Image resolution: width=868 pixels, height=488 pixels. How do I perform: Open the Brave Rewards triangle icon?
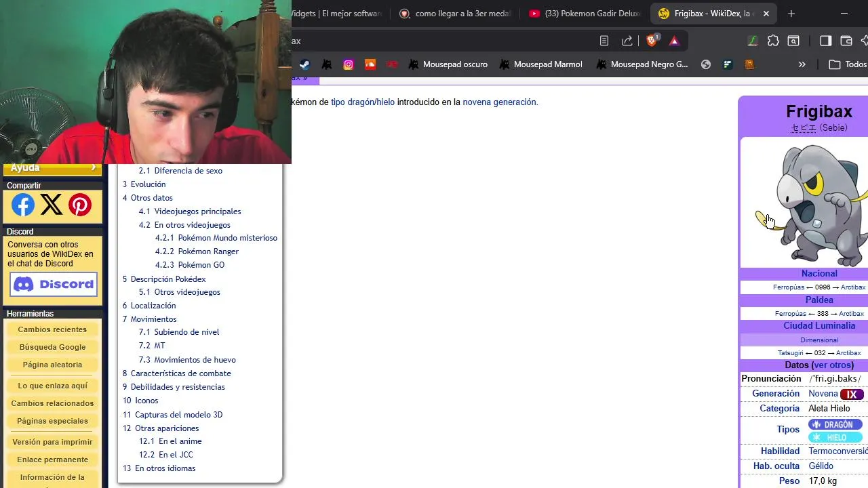pos(674,41)
